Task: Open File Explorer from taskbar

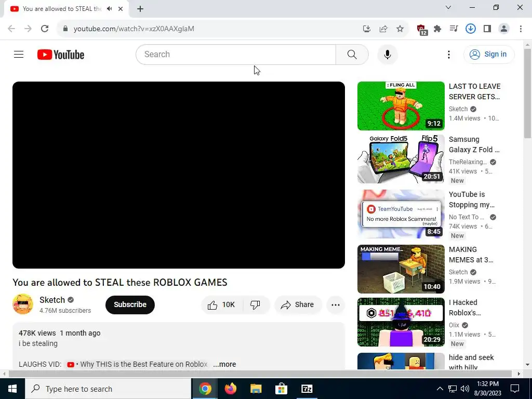Action: (256, 389)
